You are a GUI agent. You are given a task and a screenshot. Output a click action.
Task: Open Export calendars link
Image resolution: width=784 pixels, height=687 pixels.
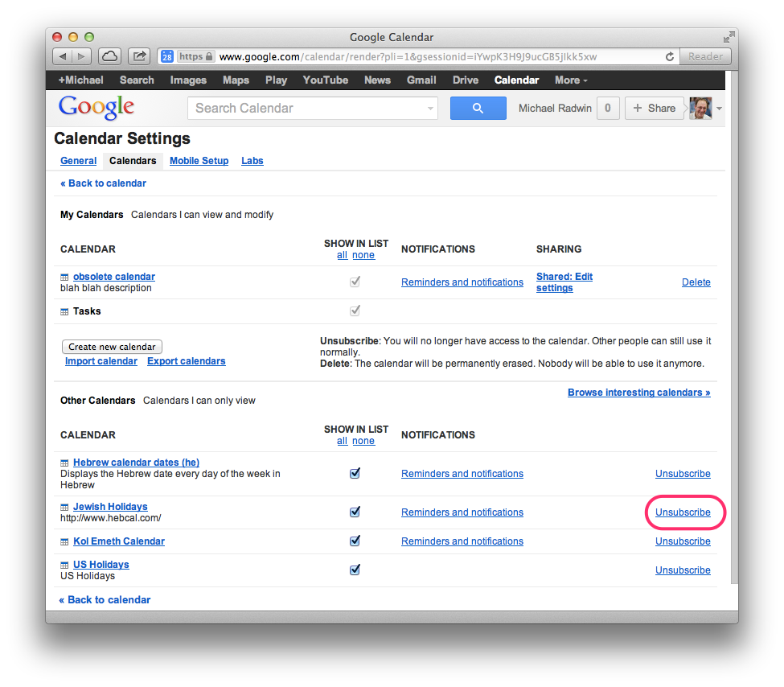[186, 361]
